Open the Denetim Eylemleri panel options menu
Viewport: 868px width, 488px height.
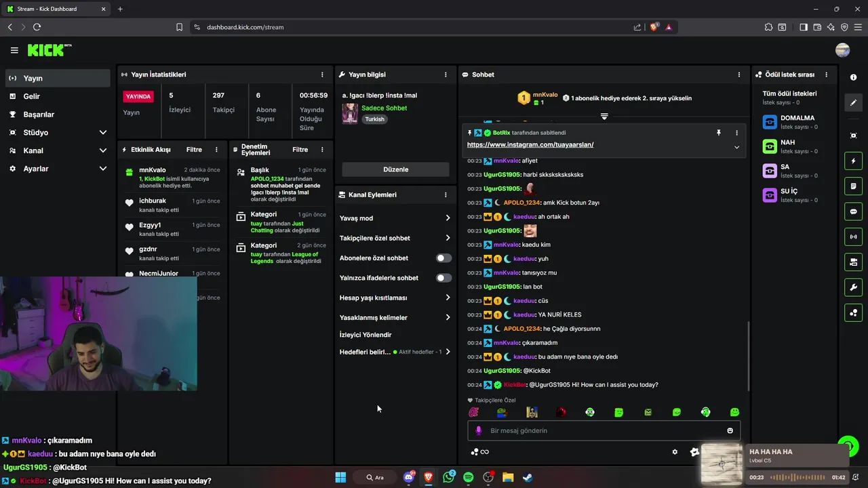tap(322, 150)
